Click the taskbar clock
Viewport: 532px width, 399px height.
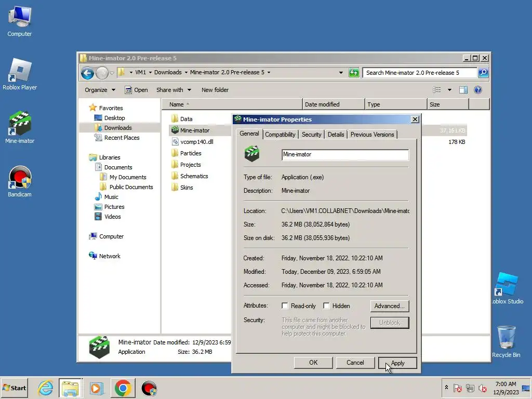506,388
